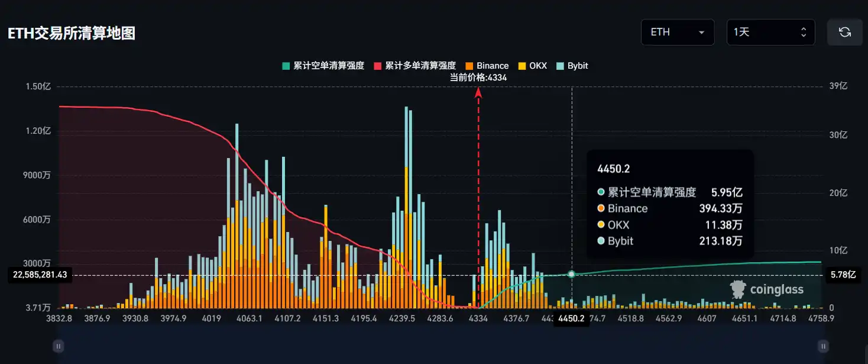Click the tooltip Bybit 213.18万 row

click(670, 241)
